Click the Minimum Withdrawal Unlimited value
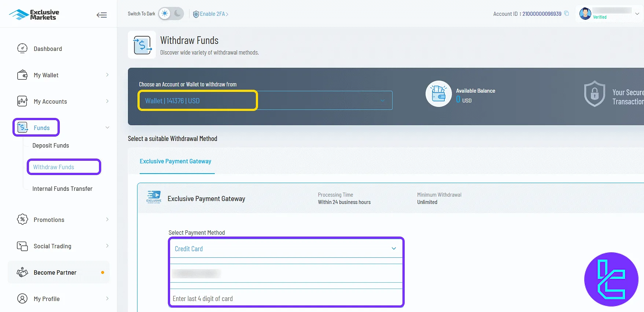The image size is (644, 312). [x=427, y=202]
